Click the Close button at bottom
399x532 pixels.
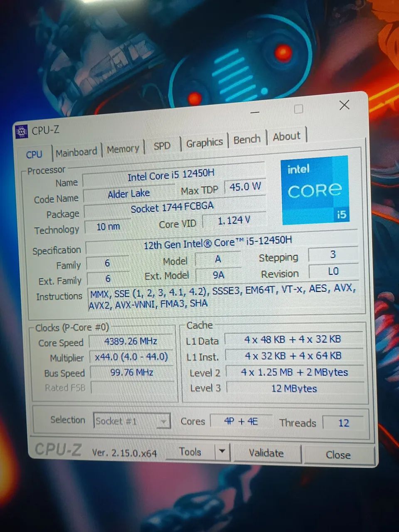338,455
